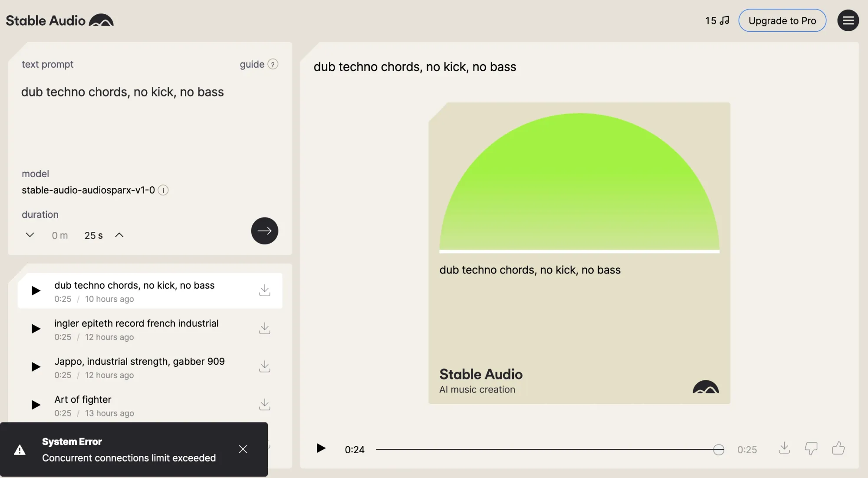The width and height of the screenshot is (868, 478).
Task: Play the Art of fighter track
Action: 36,405
